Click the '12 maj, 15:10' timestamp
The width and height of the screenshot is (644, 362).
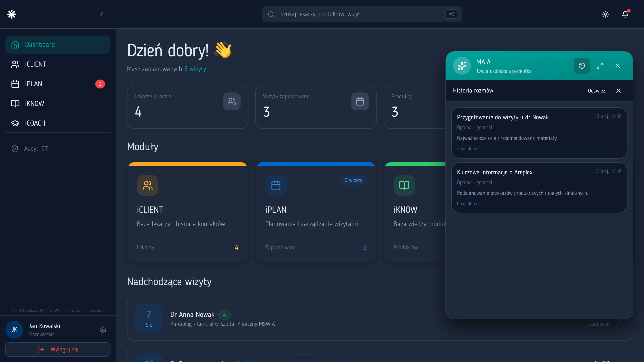coord(608,171)
